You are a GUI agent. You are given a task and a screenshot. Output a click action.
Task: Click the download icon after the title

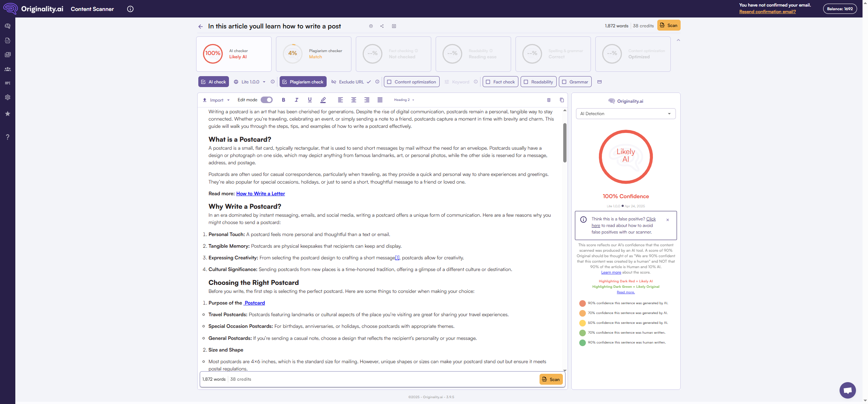click(394, 26)
